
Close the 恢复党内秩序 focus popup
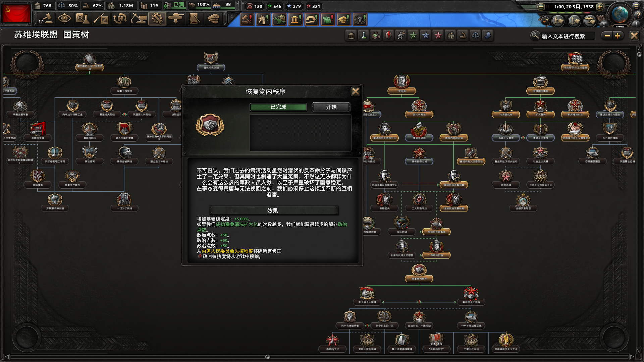[x=355, y=91]
